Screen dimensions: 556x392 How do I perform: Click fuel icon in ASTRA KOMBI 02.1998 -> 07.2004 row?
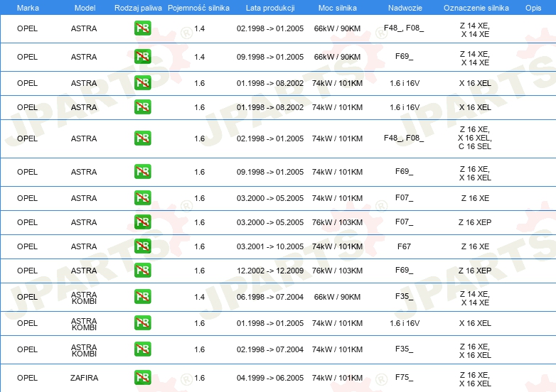pos(142,349)
